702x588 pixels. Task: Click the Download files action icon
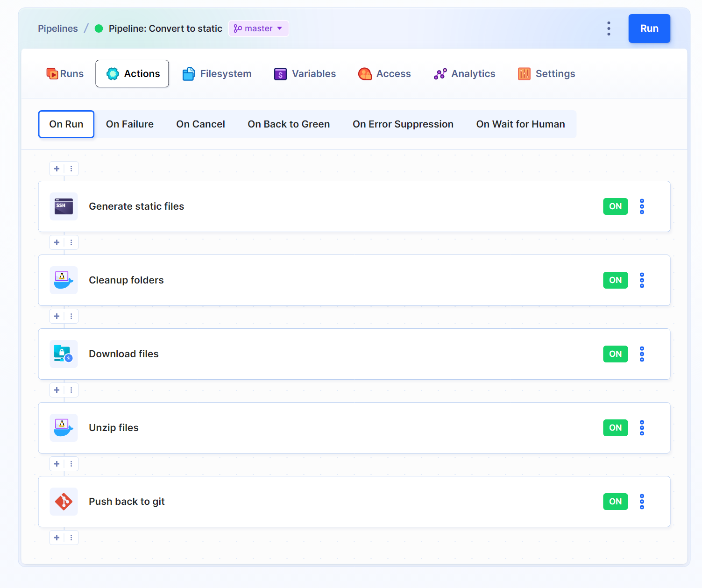pyautogui.click(x=64, y=354)
